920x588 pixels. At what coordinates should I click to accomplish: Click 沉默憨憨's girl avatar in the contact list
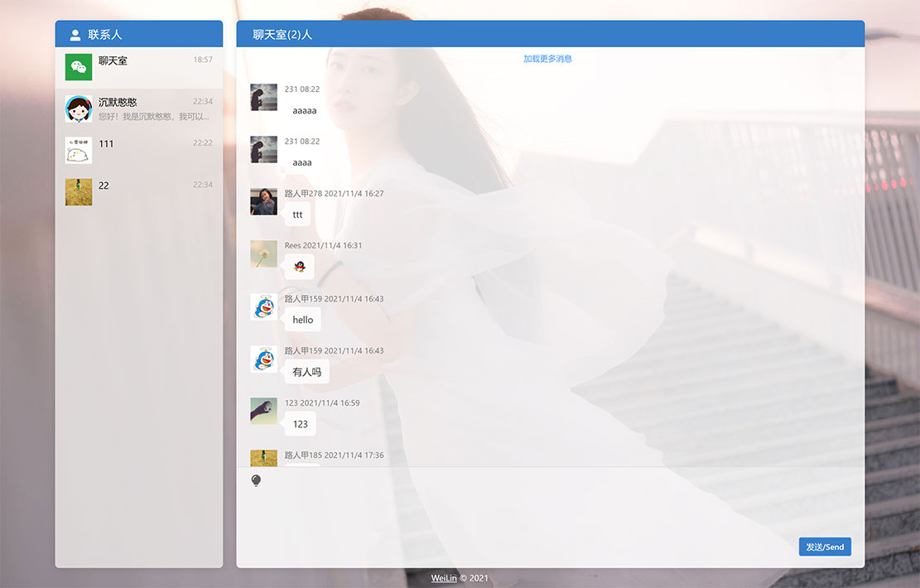coord(78,108)
